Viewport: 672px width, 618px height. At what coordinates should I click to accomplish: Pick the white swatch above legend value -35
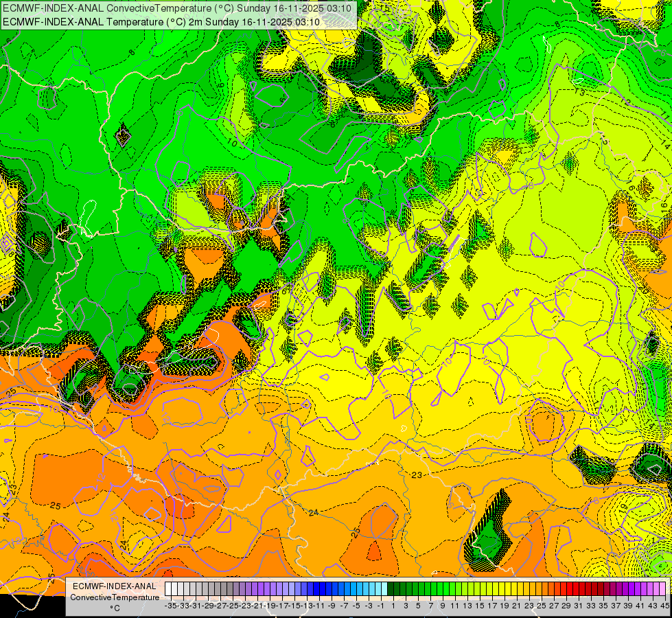click(168, 588)
